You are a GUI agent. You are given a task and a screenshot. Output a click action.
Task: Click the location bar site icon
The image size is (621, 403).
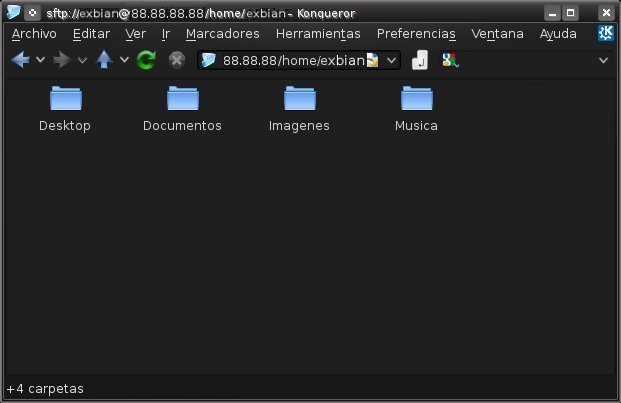point(208,61)
